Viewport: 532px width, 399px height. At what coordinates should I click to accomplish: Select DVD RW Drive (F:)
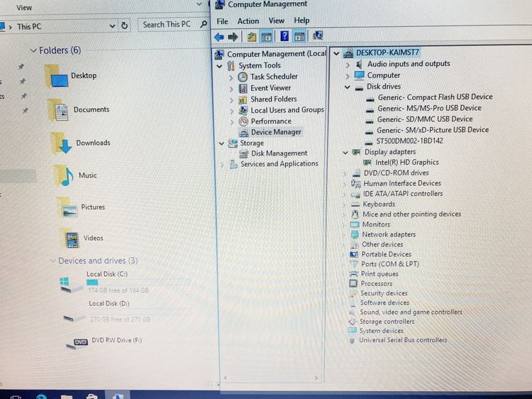pyautogui.click(x=104, y=341)
